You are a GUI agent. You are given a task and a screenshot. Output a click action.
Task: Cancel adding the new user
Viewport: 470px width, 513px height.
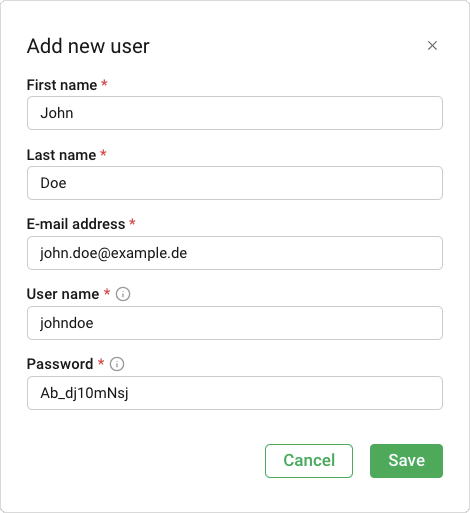tap(309, 461)
